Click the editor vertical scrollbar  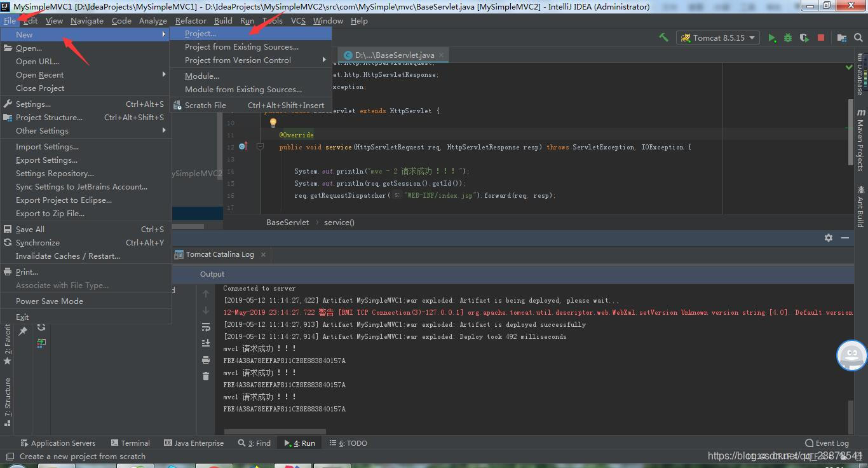(x=850, y=131)
